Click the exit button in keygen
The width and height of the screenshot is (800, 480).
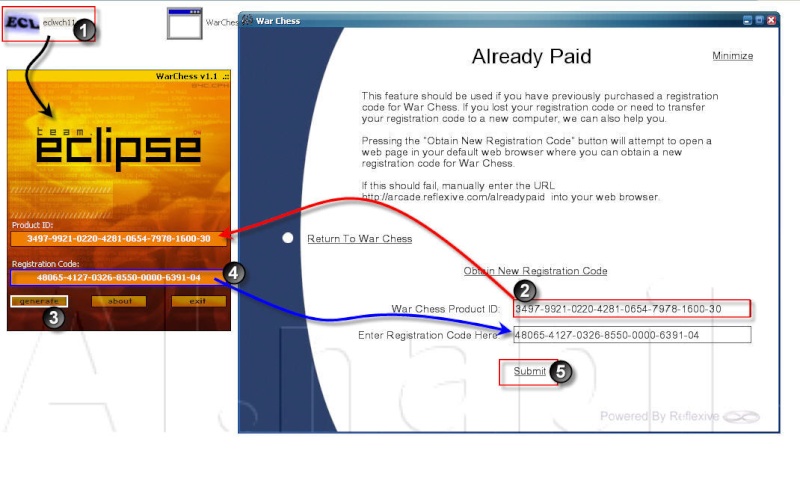(x=198, y=301)
